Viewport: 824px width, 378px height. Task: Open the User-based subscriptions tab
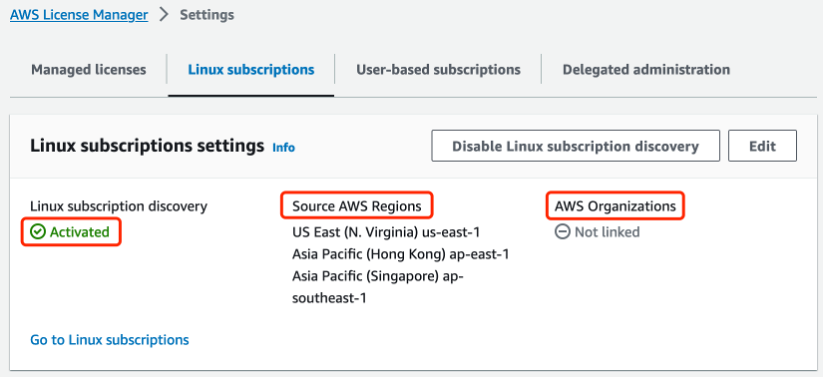(438, 69)
